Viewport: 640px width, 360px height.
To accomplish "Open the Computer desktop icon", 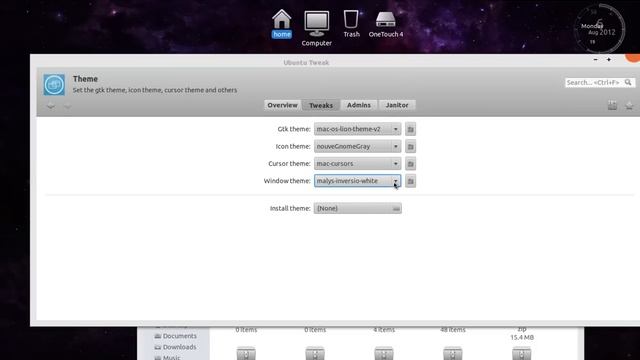I will 317,29.
